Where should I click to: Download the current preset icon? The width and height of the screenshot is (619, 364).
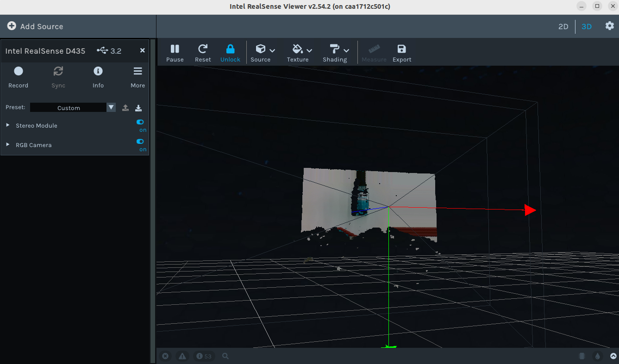[138, 108]
